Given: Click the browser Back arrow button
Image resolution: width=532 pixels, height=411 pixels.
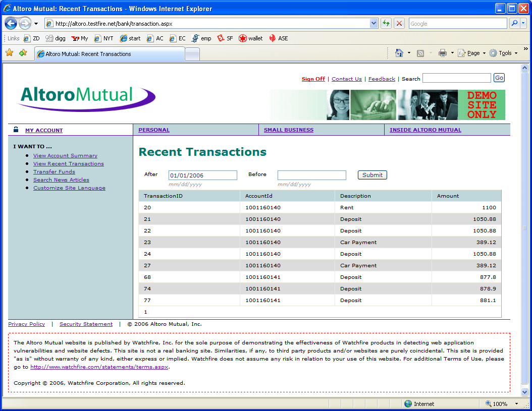Looking at the screenshot, I should (11, 23).
